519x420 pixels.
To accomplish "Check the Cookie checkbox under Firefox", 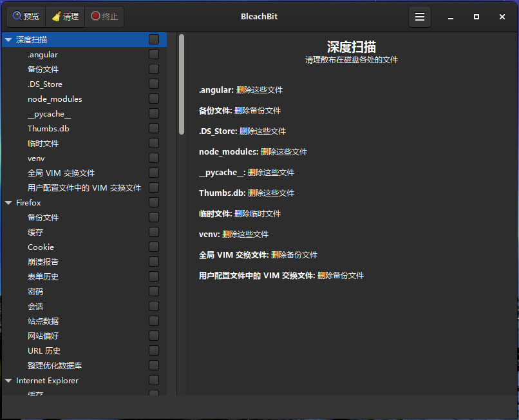I will coord(154,247).
